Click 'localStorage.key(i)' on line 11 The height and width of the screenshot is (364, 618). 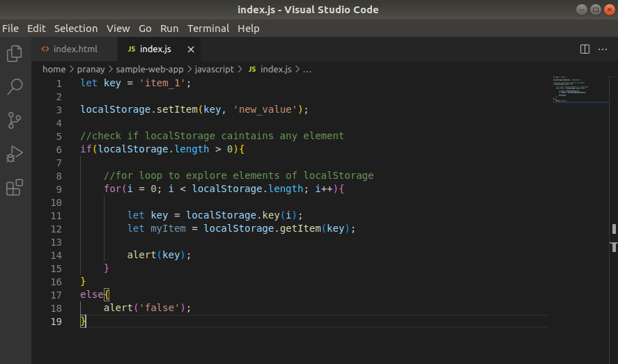click(241, 215)
